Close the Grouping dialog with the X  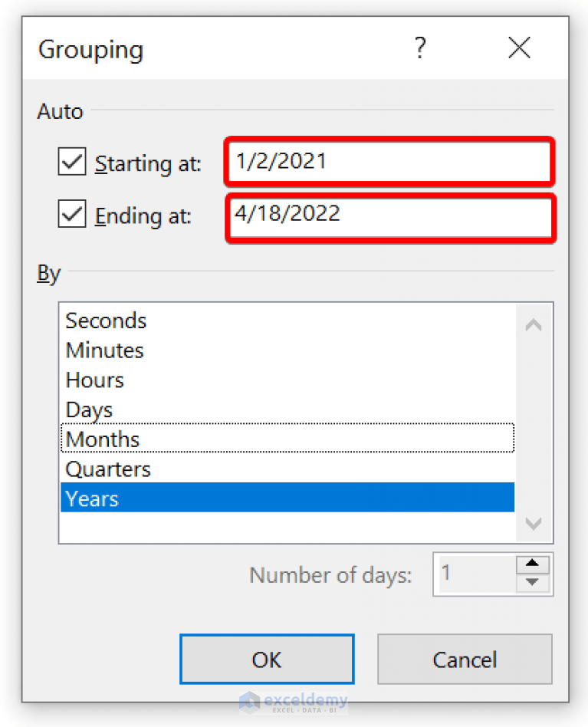pyautogui.click(x=519, y=48)
